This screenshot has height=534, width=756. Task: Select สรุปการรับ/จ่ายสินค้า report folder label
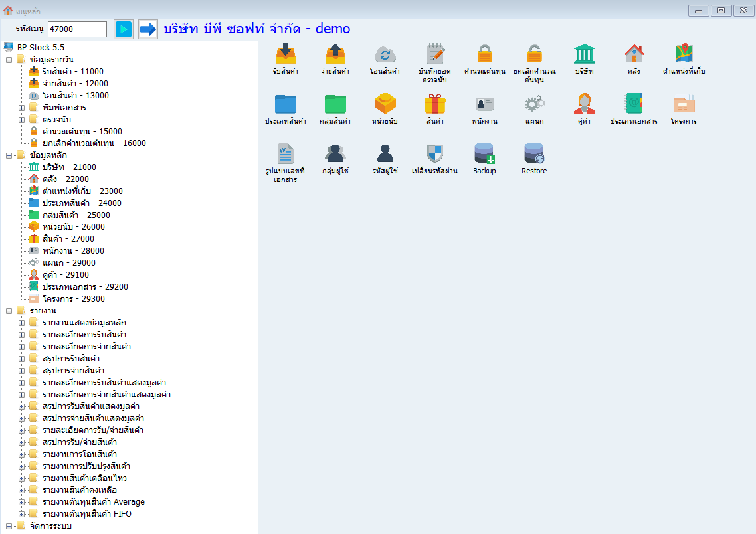tap(80, 442)
